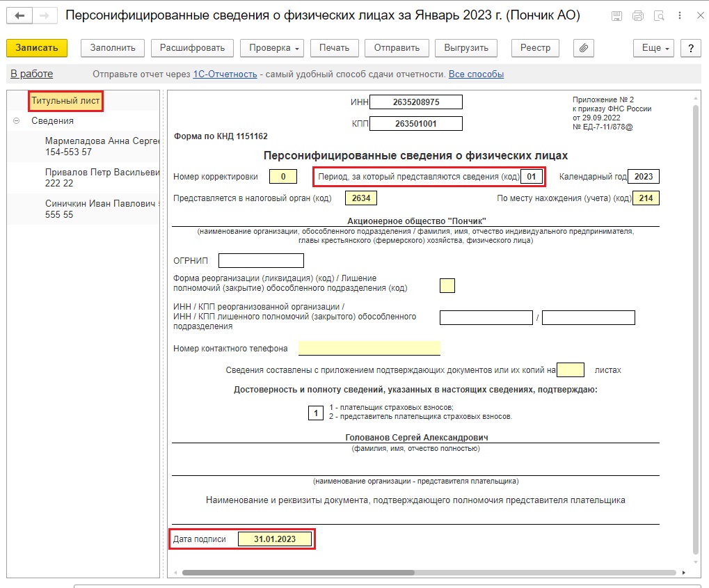Open help with the question mark button
The image size is (709, 588).
click(691, 48)
